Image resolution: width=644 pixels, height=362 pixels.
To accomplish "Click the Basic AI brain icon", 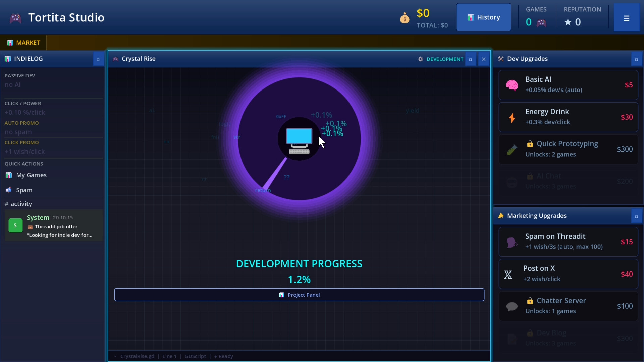I will pos(512,85).
